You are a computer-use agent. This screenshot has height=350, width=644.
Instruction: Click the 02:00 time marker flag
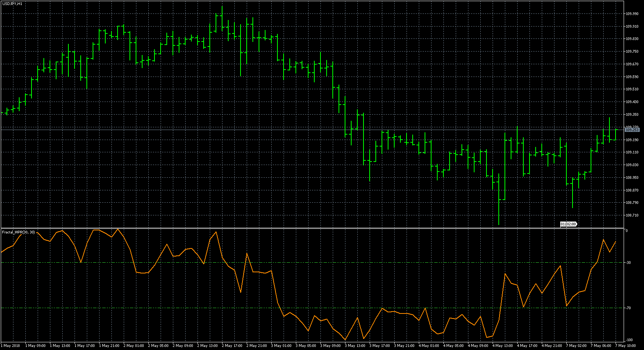click(x=569, y=224)
